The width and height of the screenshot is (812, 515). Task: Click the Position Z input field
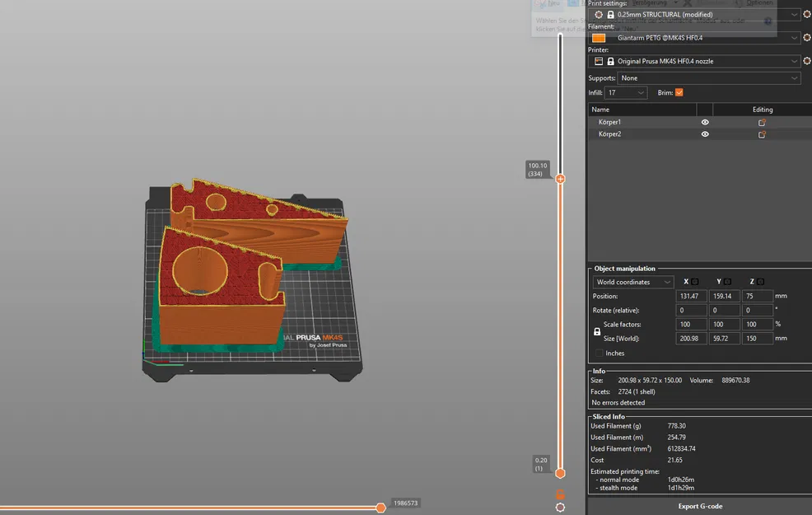click(757, 296)
